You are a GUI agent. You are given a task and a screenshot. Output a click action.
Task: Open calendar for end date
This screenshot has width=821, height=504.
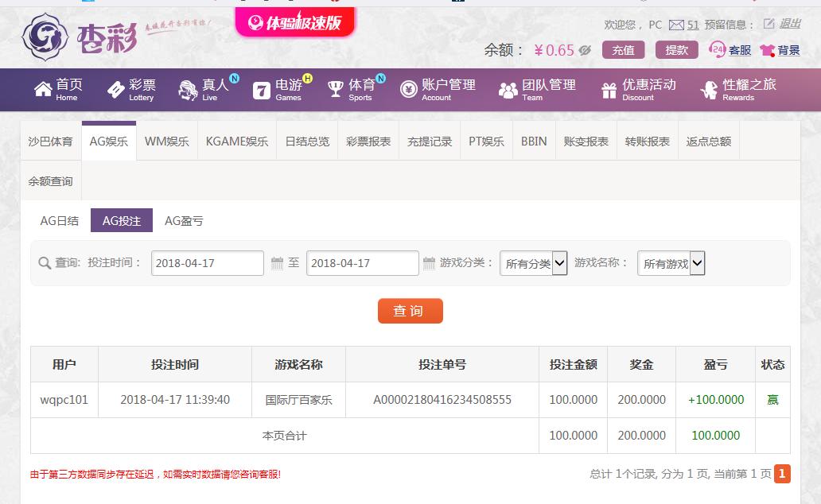point(429,263)
